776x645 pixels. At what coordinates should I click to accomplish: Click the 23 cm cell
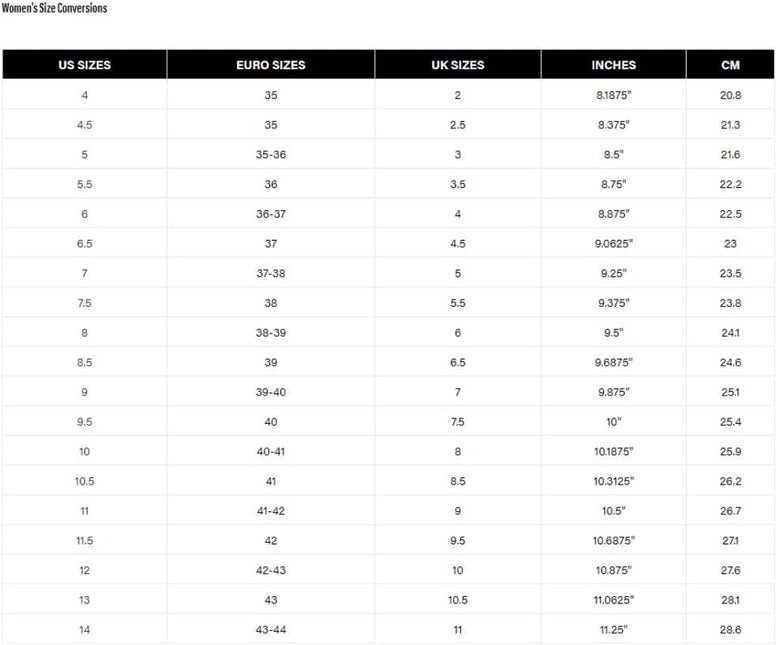tap(730, 243)
